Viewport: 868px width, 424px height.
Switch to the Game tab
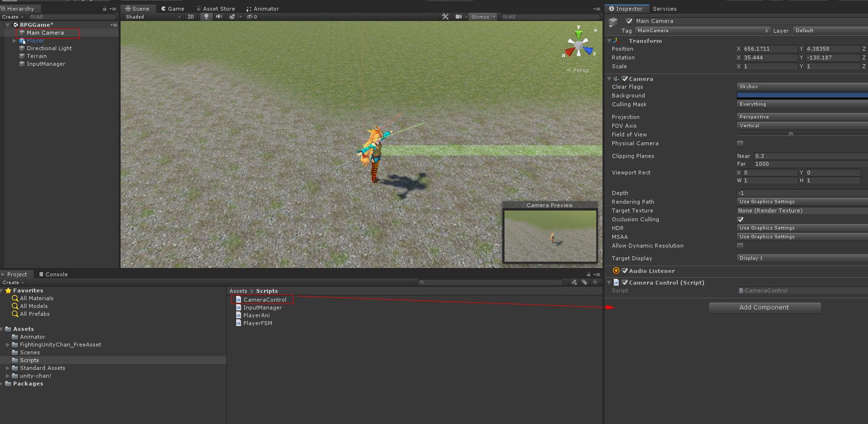pyautogui.click(x=173, y=9)
